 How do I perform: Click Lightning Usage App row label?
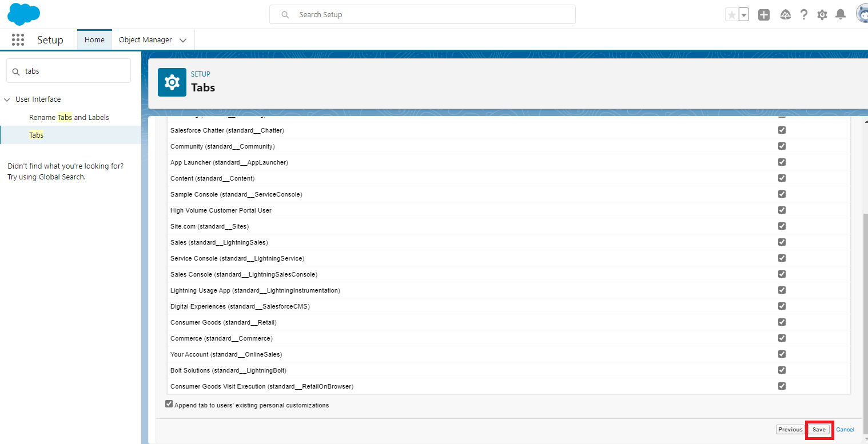(x=255, y=290)
